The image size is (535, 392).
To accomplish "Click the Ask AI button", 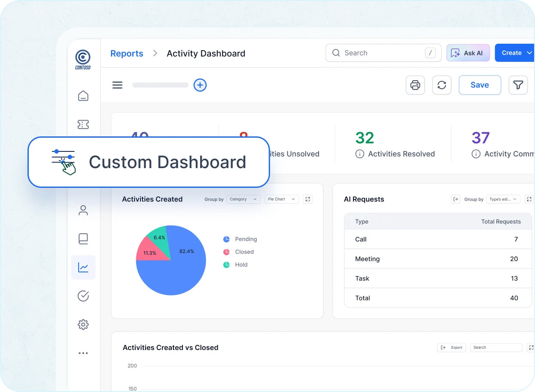I will [x=468, y=53].
